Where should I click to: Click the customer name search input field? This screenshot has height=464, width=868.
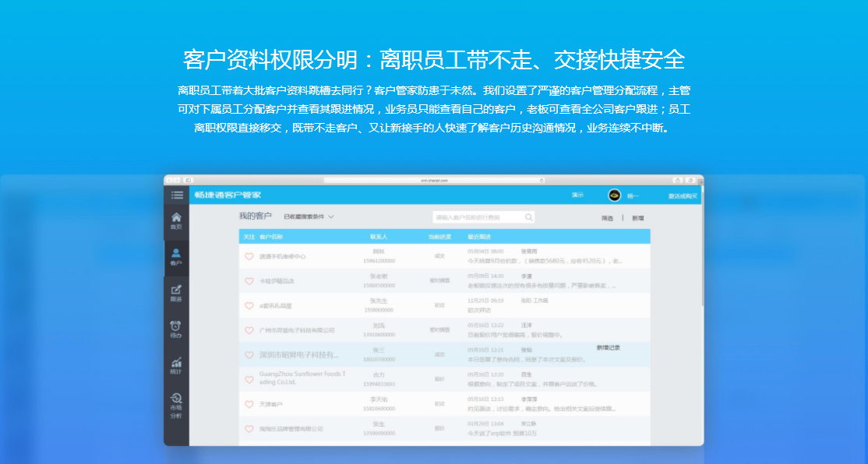(477, 217)
